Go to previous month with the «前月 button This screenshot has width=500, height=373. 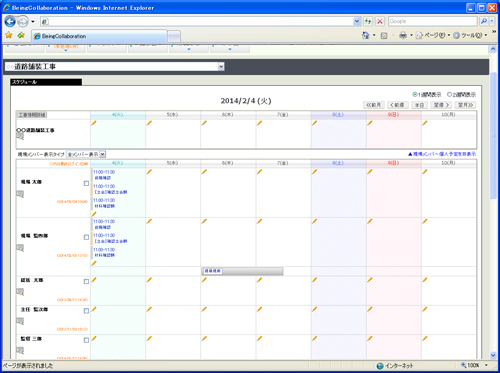tap(374, 105)
